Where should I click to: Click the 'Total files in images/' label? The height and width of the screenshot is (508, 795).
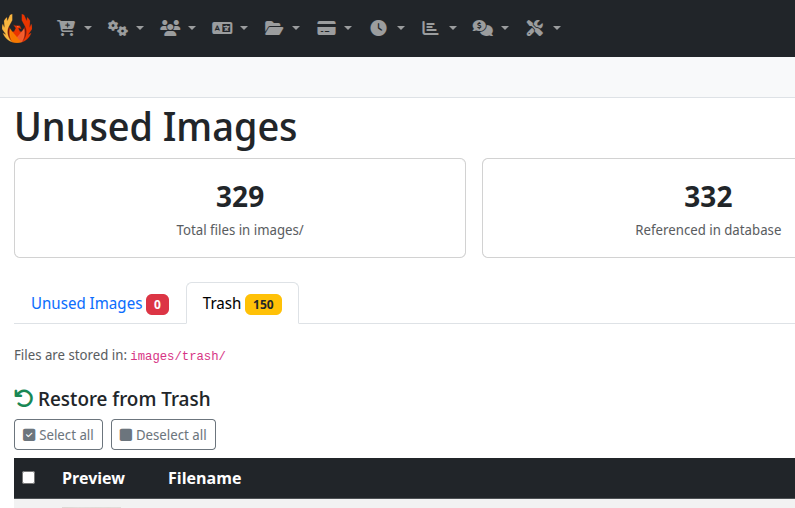coord(240,230)
